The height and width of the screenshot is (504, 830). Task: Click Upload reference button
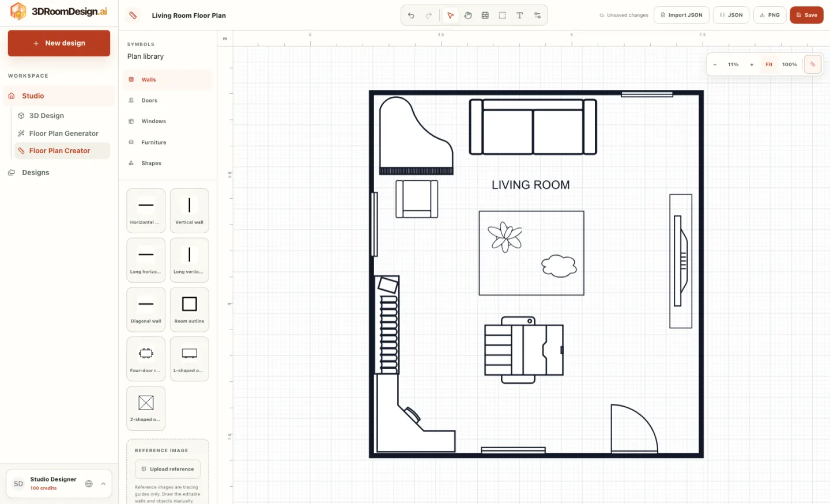coord(168,469)
